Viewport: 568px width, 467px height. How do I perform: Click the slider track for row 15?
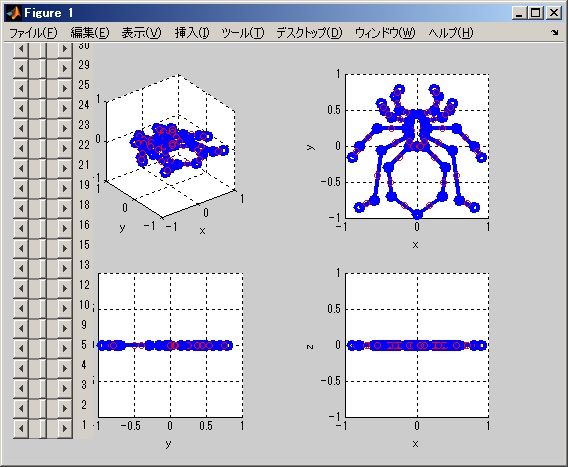point(43,248)
